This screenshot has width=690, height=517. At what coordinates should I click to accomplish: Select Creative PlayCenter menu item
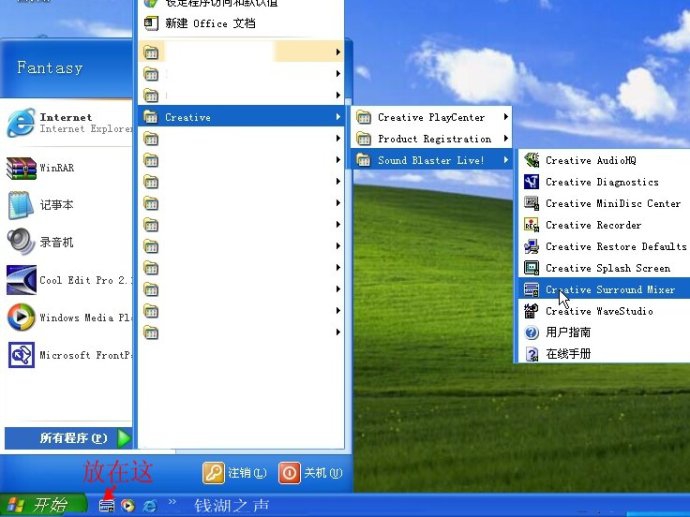pos(431,117)
